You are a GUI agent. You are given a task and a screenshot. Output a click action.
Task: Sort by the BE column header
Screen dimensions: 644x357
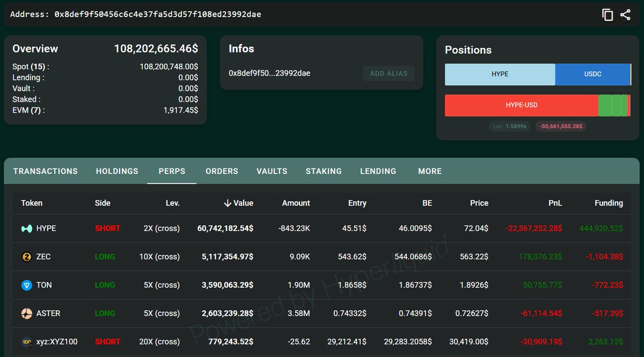427,203
